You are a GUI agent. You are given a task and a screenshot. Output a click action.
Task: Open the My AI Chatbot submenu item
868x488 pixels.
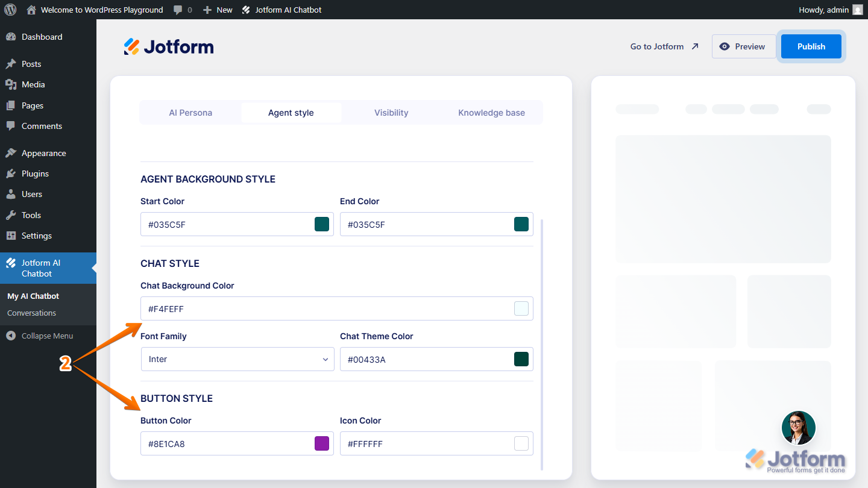click(x=33, y=296)
